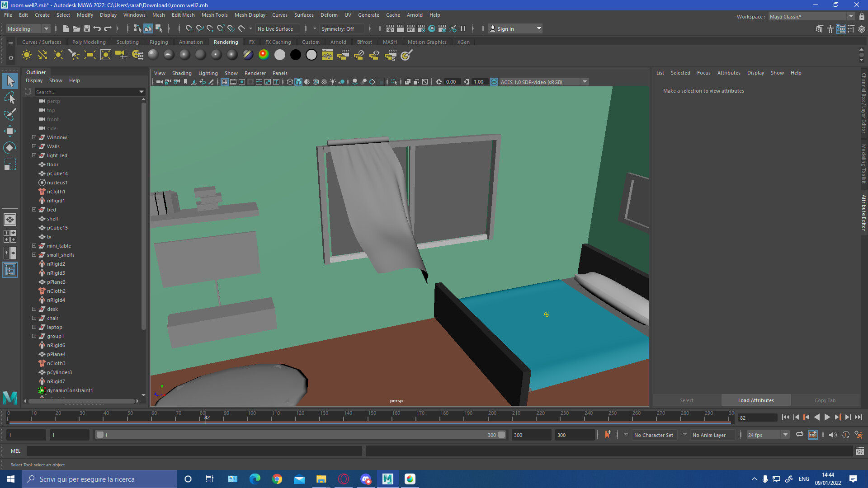Switch to the FX Caching shelf tab
868x488 pixels.
[278, 42]
